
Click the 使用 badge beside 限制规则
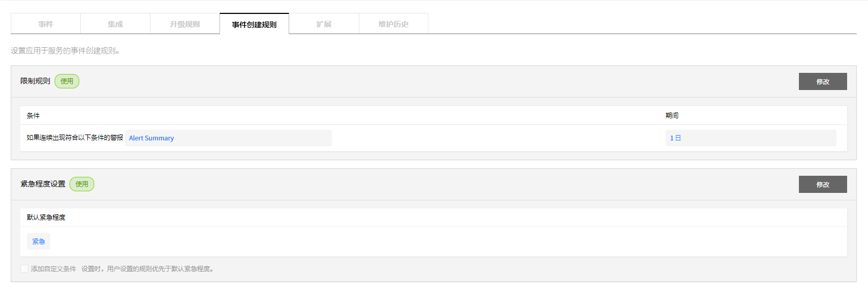[67, 81]
